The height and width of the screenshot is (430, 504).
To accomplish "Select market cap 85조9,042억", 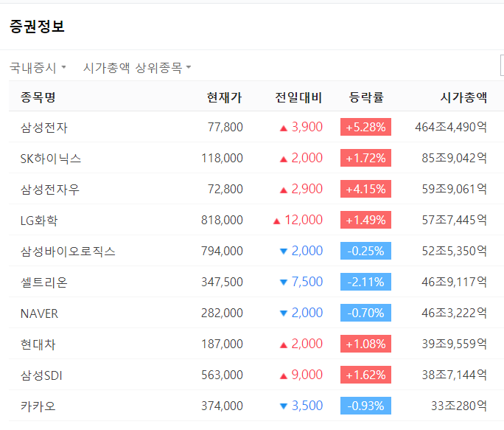I will tap(454, 158).
